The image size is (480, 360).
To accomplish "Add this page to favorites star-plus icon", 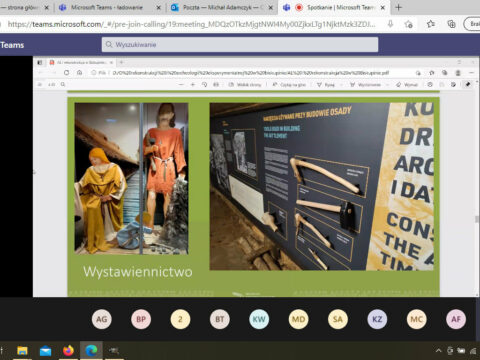I will (x=408, y=24).
